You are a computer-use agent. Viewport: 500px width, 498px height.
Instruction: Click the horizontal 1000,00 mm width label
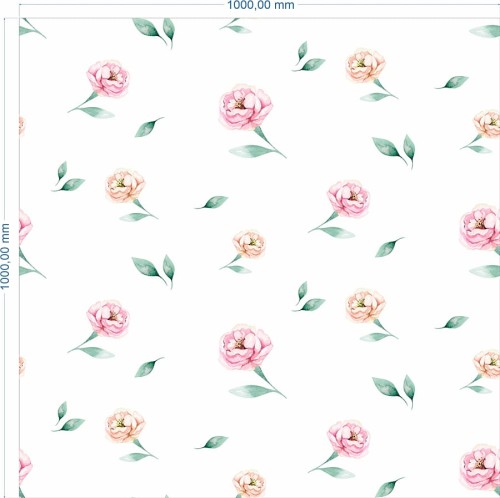[x=261, y=5]
